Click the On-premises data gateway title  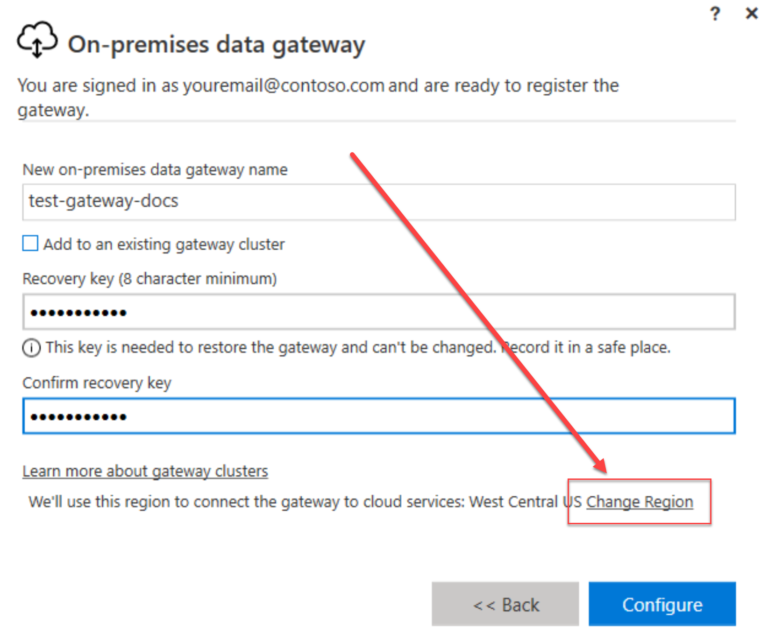(x=216, y=44)
